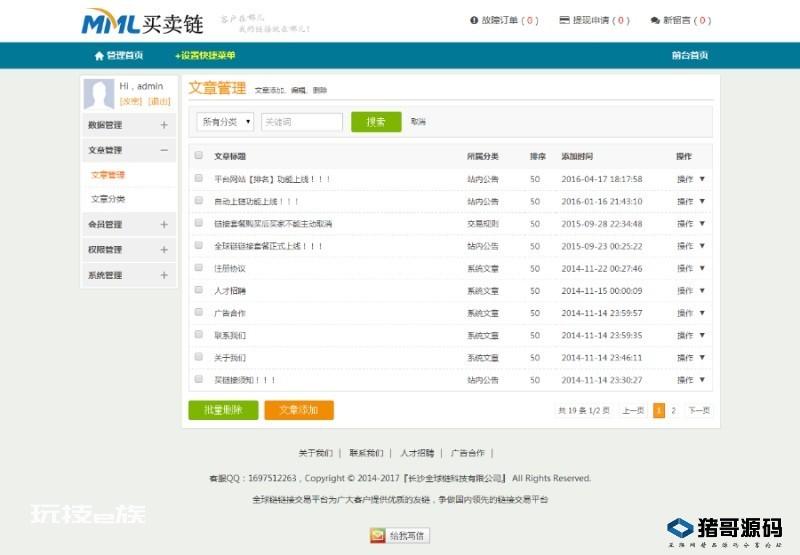Check the box for 注册协议 row

coord(198,268)
